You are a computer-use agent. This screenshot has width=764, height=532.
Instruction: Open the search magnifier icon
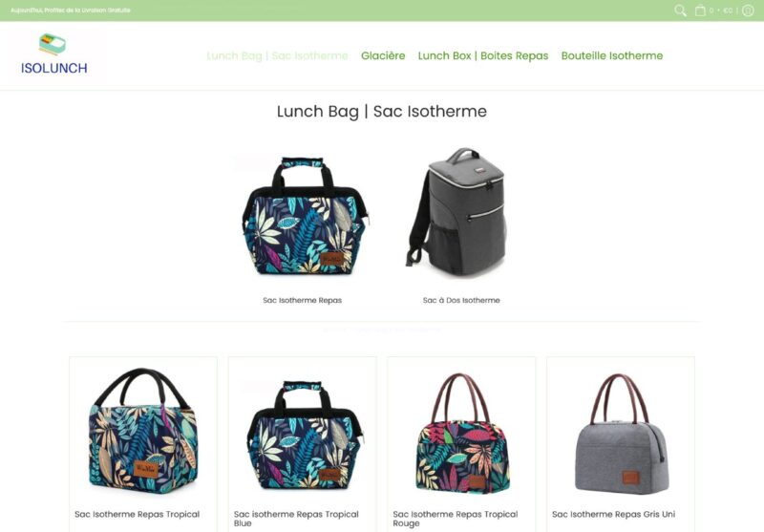click(680, 11)
